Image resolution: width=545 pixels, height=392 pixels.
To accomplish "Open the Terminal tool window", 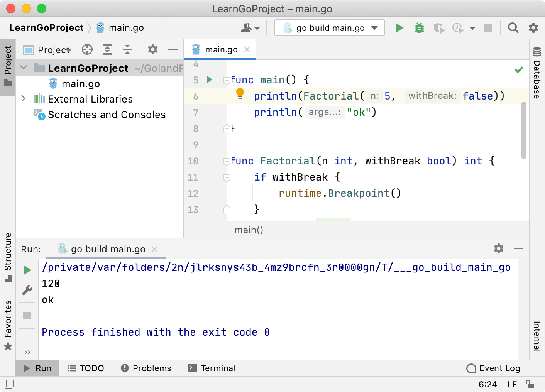I will click(x=212, y=368).
